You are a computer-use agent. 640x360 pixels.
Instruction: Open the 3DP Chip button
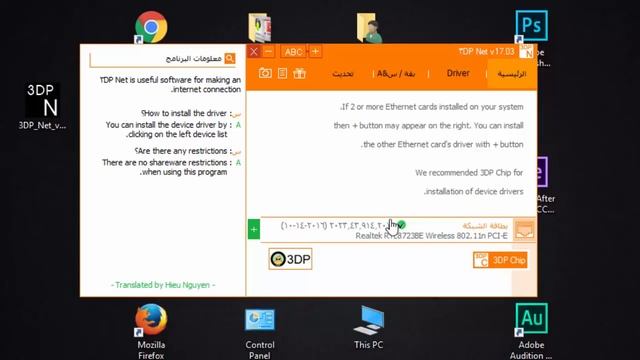pos(500,260)
